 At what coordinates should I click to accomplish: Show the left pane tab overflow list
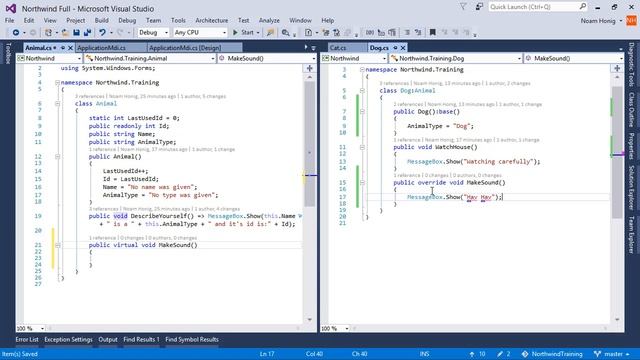313,48
